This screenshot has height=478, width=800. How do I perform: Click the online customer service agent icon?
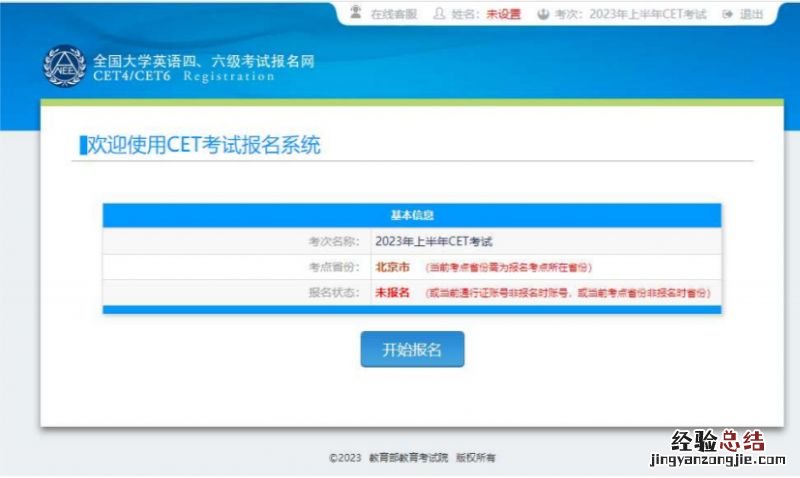pos(356,13)
